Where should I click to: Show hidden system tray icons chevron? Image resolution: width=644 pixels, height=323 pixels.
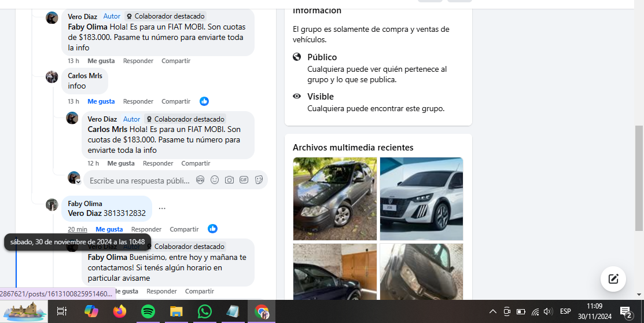click(492, 311)
